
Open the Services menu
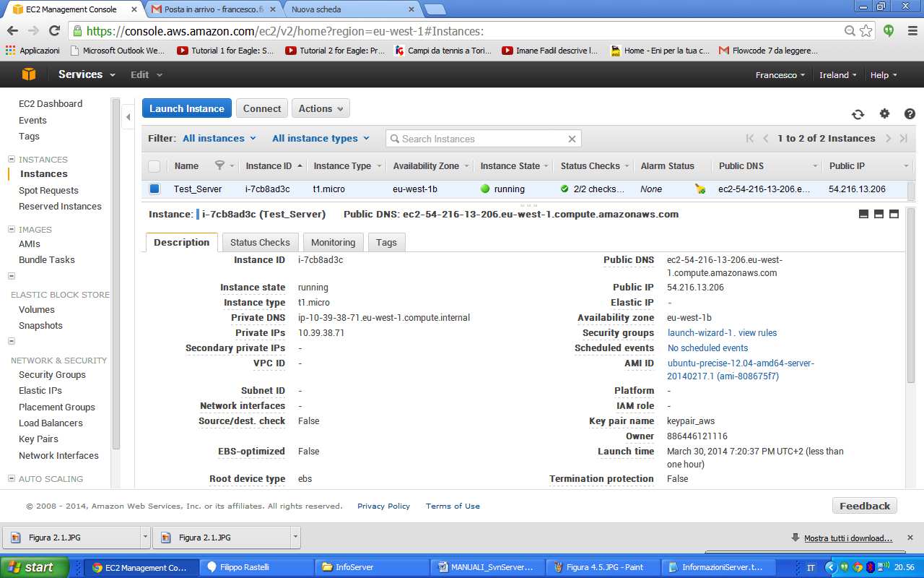[87, 74]
